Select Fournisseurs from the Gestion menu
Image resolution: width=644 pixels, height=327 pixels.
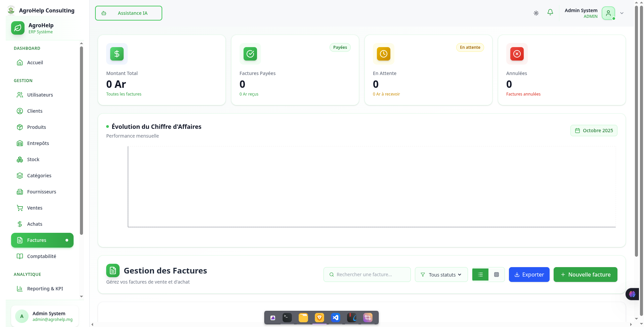(x=42, y=191)
